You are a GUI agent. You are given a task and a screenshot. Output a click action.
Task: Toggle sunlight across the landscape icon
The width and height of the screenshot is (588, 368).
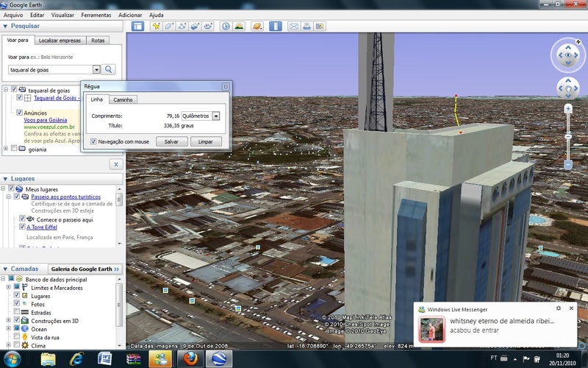(x=239, y=26)
